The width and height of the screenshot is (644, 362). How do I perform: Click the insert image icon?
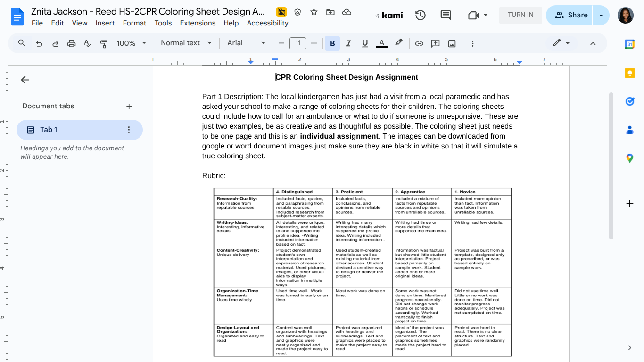coord(452,43)
